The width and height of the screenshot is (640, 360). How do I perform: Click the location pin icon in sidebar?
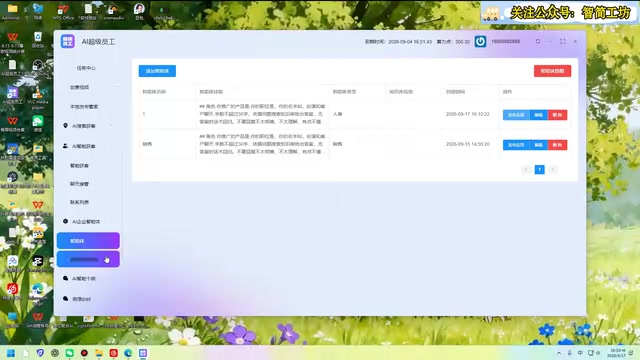[65, 125]
